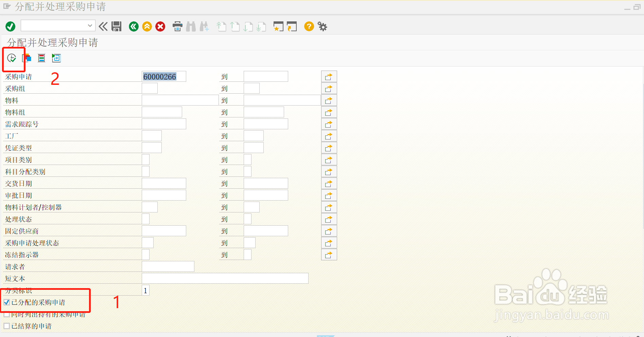Click the Find binoculars icon
Viewport: 644px width, 337px height.
[x=191, y=26]
